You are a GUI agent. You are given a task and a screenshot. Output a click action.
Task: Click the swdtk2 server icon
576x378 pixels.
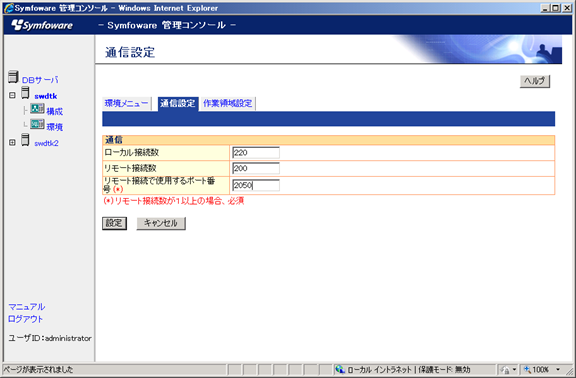tap(25, 140)
